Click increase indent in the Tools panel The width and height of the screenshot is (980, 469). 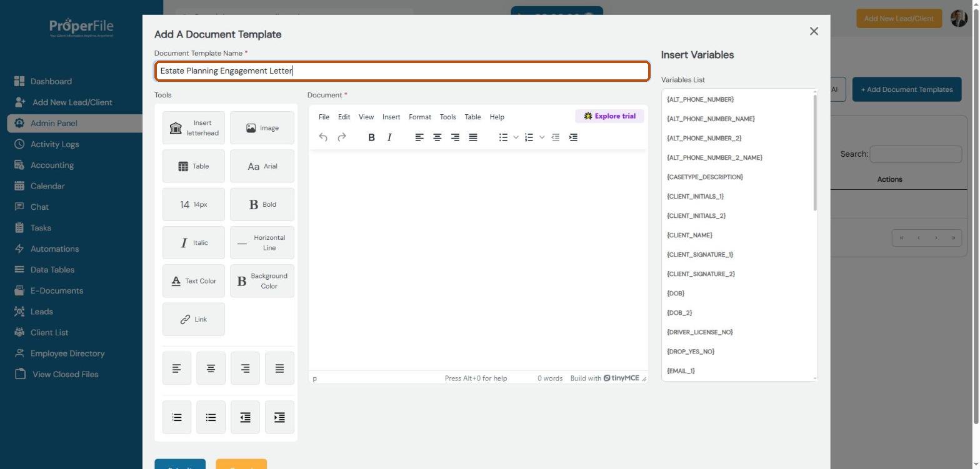tap(279, 417)
